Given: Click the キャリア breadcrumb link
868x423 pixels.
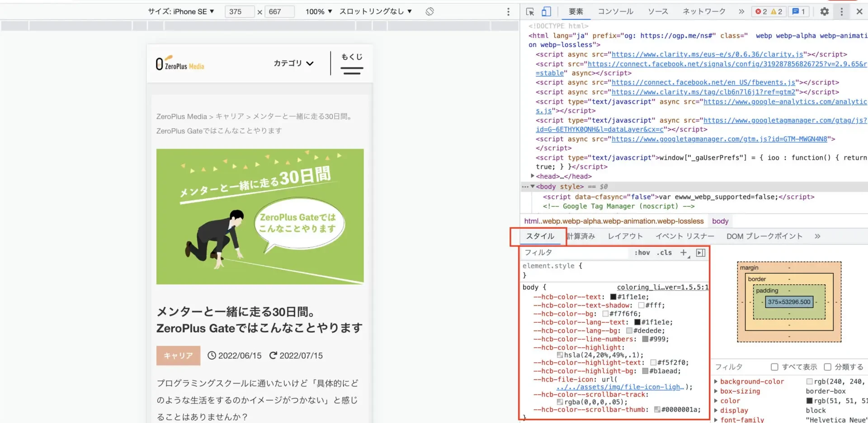Looking at the screenshot, I should click(x=230, y=117).
